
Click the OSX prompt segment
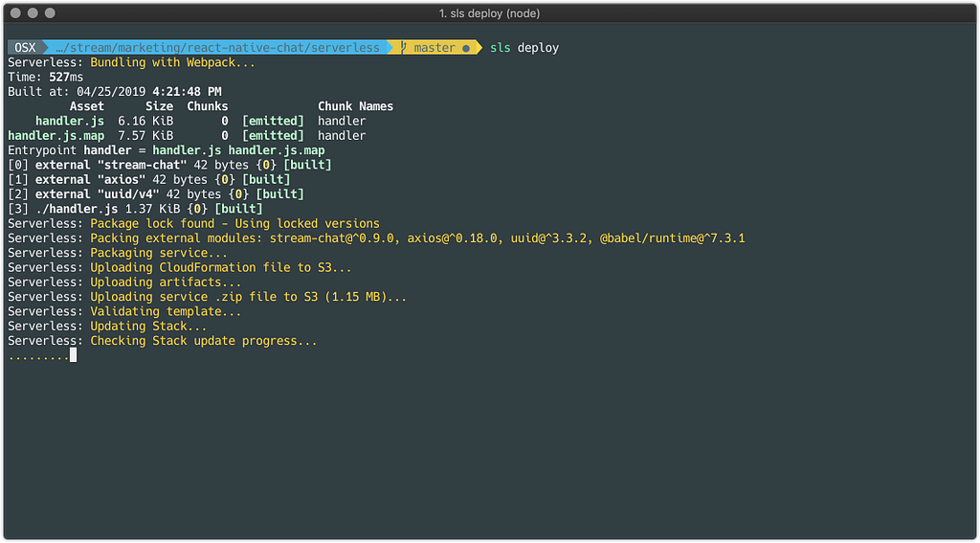pyautogui.click(x=22, y=48)
